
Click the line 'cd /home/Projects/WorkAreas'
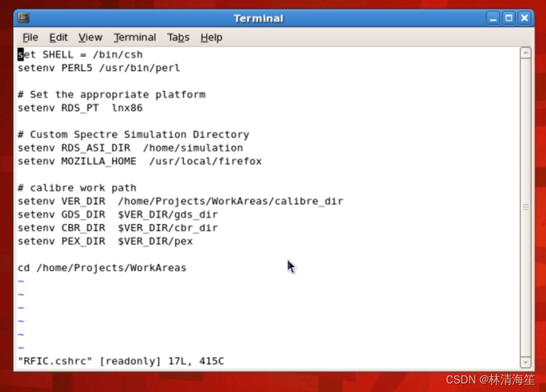[102, 268]
